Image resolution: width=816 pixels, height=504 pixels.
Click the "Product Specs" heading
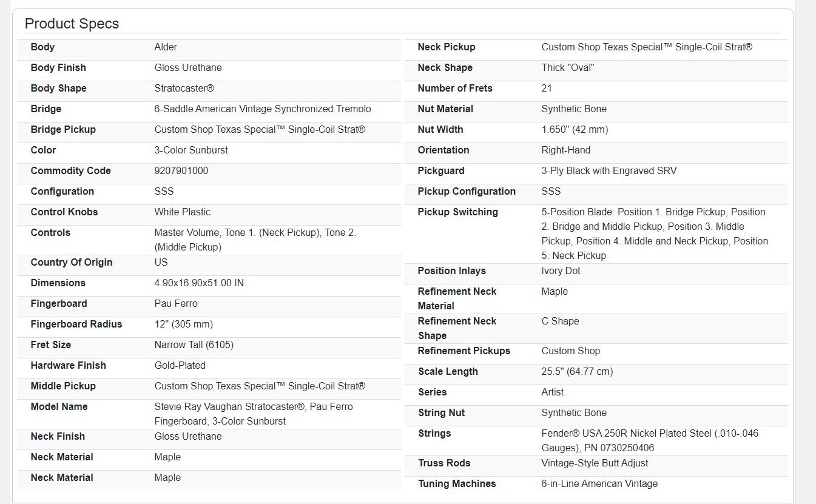(x=72, y=24)
